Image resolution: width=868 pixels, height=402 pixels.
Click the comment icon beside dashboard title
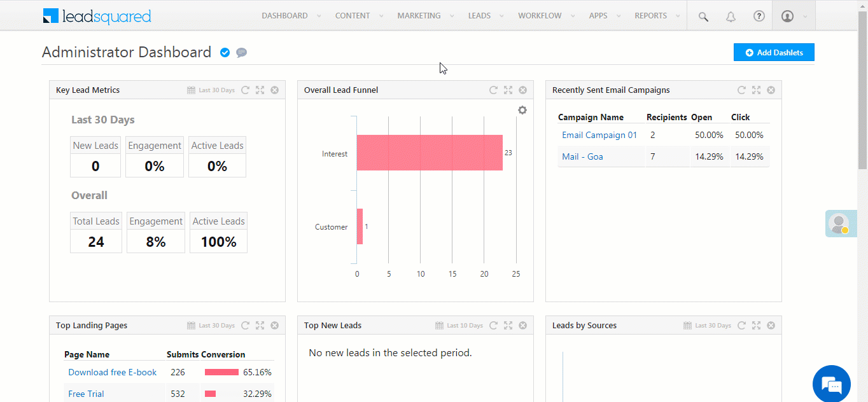click(x=241, y=53)
